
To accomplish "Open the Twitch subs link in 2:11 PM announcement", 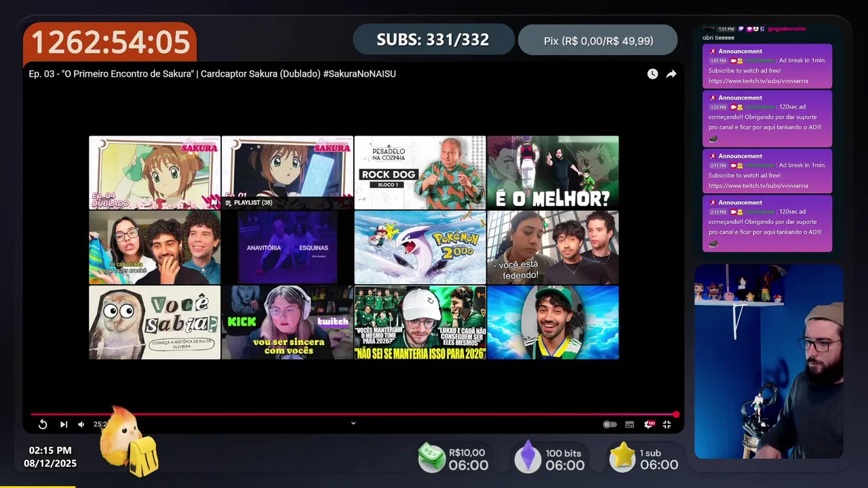I will point(758,186).
